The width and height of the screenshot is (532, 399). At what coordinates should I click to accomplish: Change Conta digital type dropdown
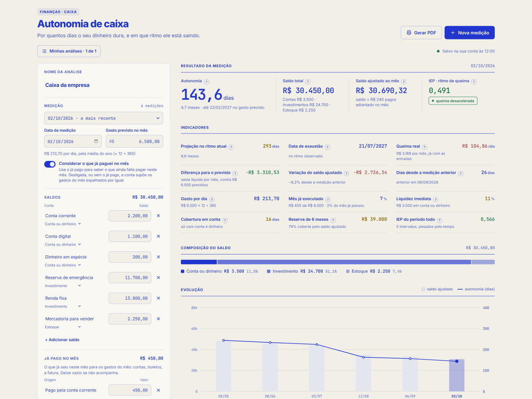pyautogui.click(x=63, y=245)
